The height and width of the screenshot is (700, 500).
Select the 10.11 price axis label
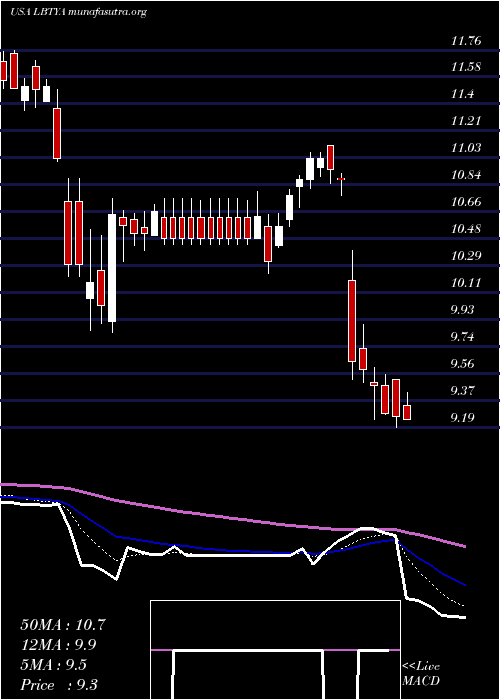click(x=466, y=283)
